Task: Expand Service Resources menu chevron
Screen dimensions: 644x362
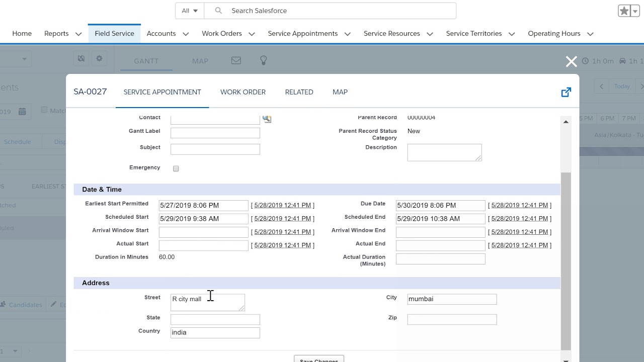Action: click(430, 34)
